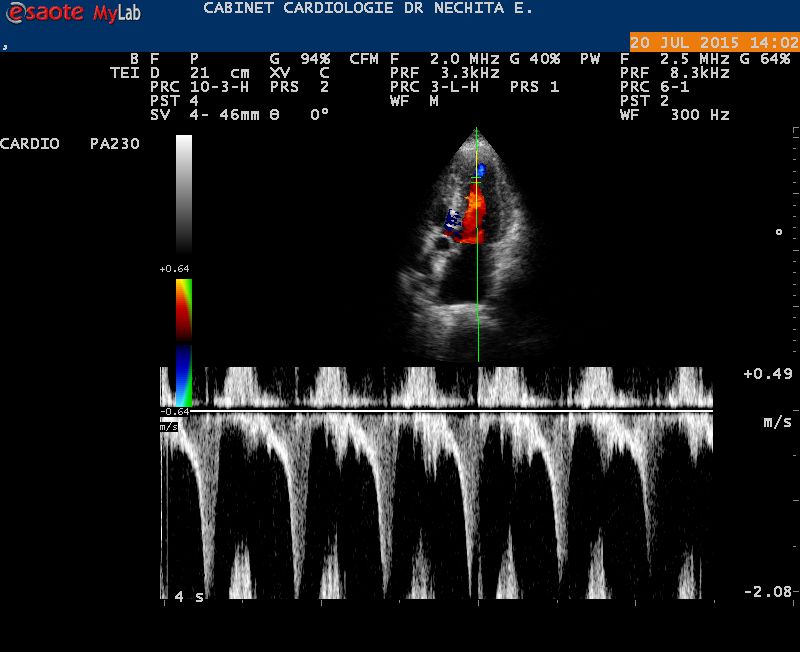Click the Doppler angle value '0°'
The width and height of the screenshot is (800, 652).
point(319,114)
